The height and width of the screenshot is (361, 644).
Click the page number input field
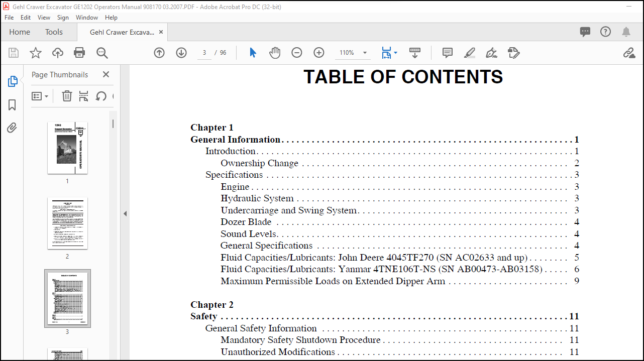coord(204,53)
